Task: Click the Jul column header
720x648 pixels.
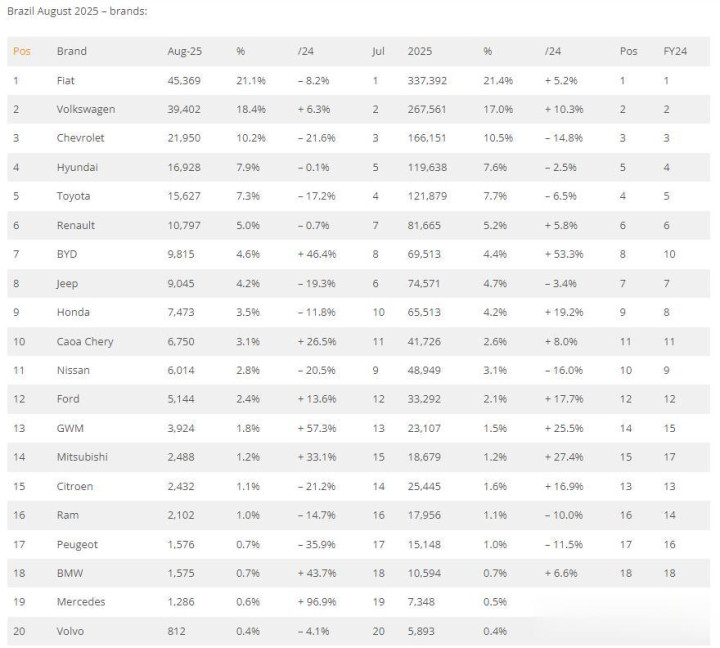Action: click(x=378, y=51)
